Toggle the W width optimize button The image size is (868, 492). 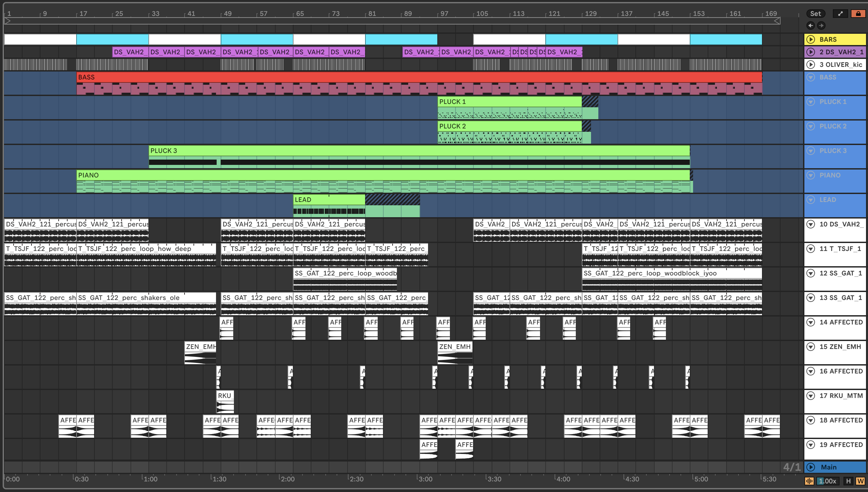861,481
